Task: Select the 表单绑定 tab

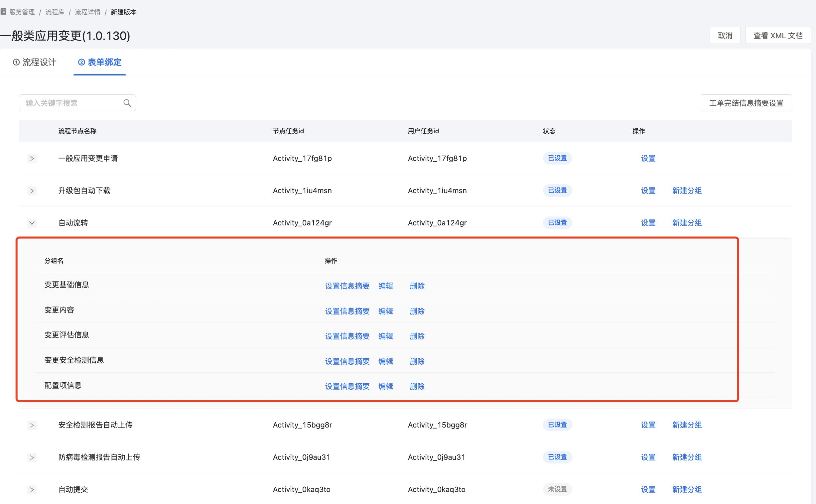Action: 100,62
